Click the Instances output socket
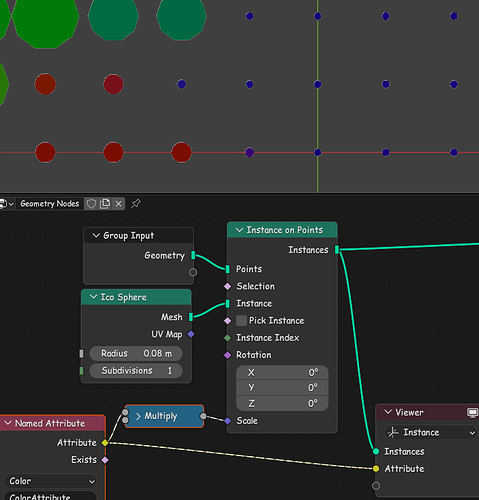Screen dimensions: 479x500 click(x=337, y=250)
